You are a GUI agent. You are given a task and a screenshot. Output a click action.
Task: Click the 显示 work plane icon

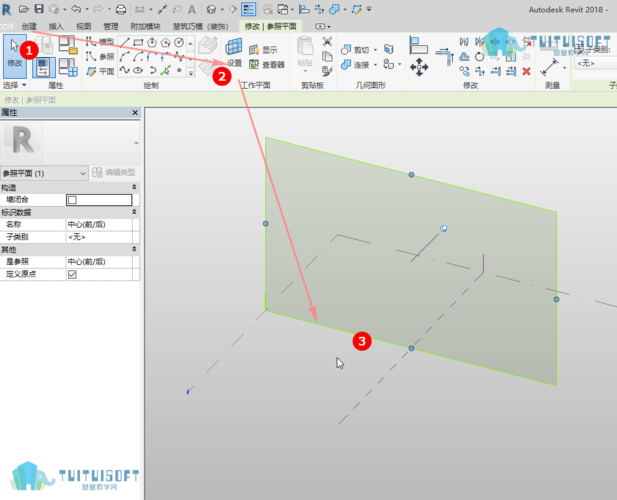[x=267, y=49]
